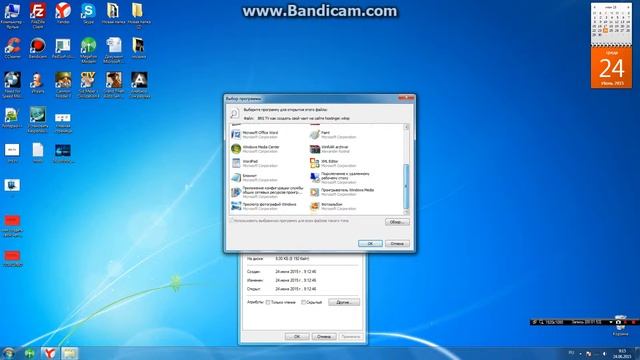Image resolution: width=640 pixels, height=360 pixels.
Task: Click the program list scrollbar up arrow
Action: pos(406,127)
